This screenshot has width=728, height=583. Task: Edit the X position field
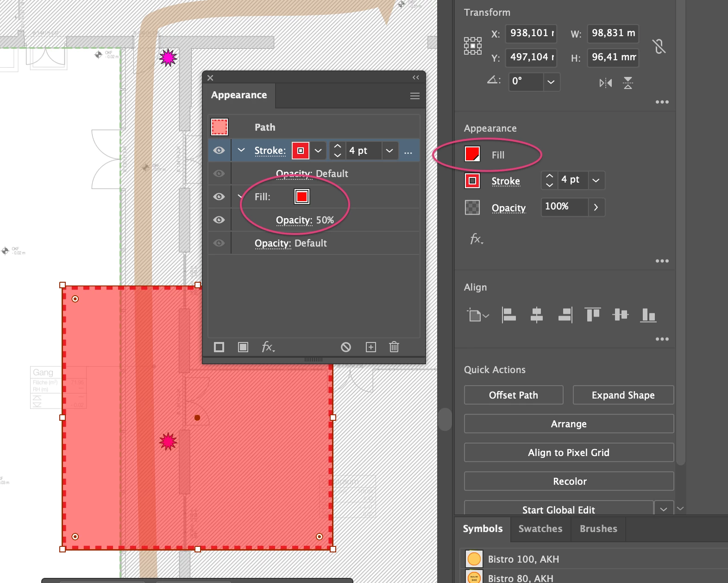pyautogui.click(x=531, y=33)
